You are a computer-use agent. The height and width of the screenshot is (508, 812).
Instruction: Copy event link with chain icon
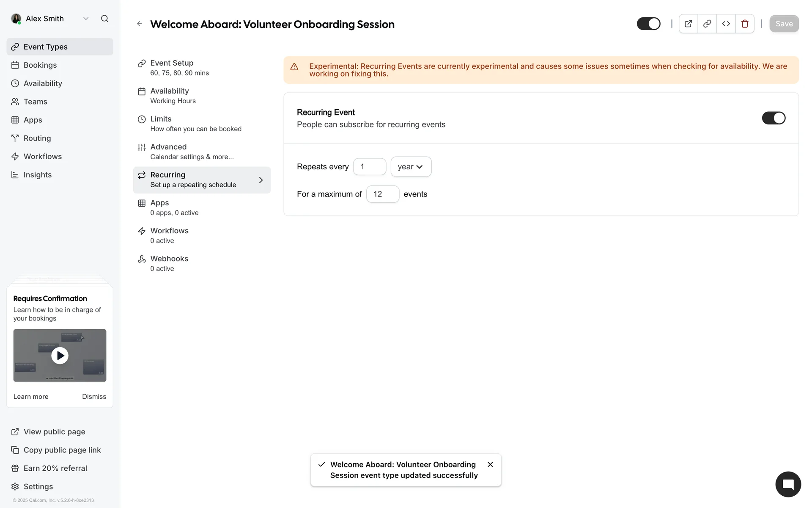707,24
